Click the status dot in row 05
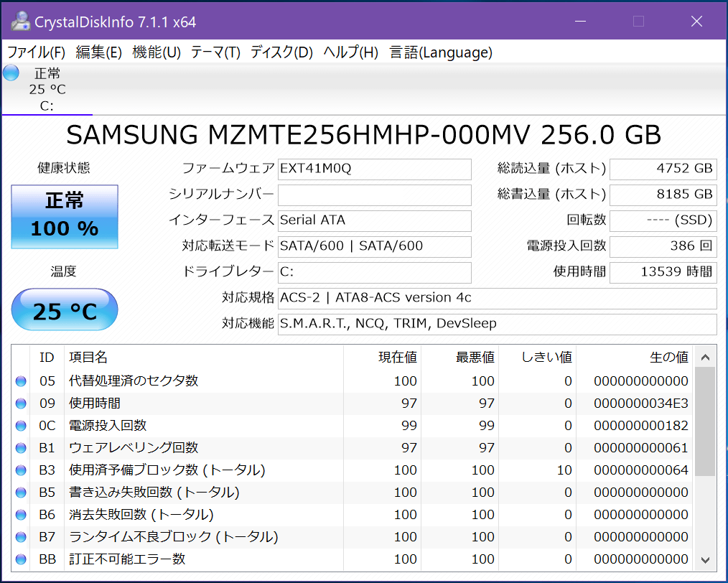The height and width of the screenshot is (583, 728). [21, 381]
